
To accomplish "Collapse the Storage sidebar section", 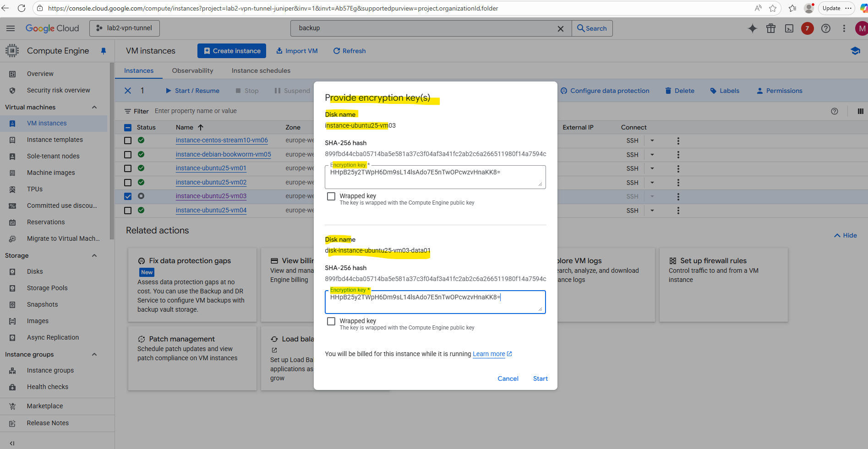I will point(94,255).
